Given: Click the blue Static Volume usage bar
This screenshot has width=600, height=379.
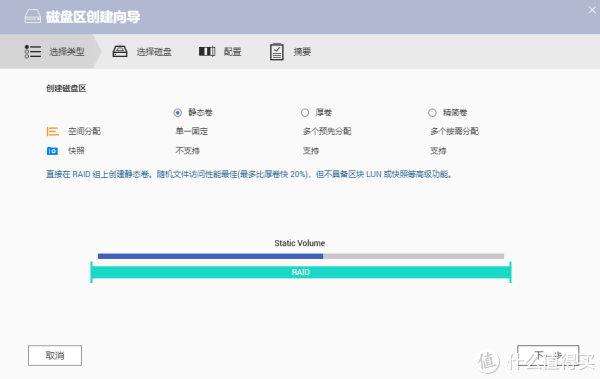Looking at the screenshot, I should point(210,256).
